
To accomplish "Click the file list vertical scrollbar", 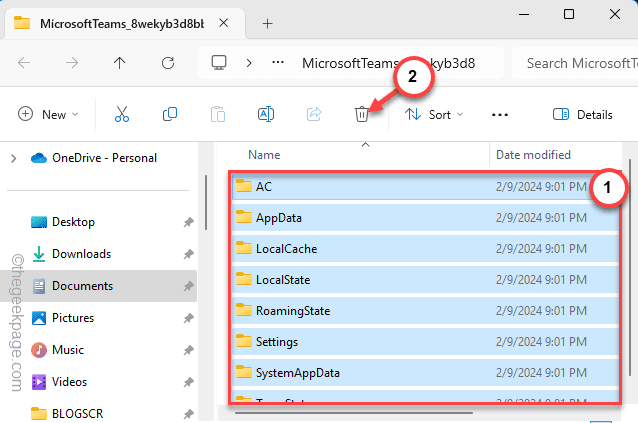I will click(x=630, y=266).
